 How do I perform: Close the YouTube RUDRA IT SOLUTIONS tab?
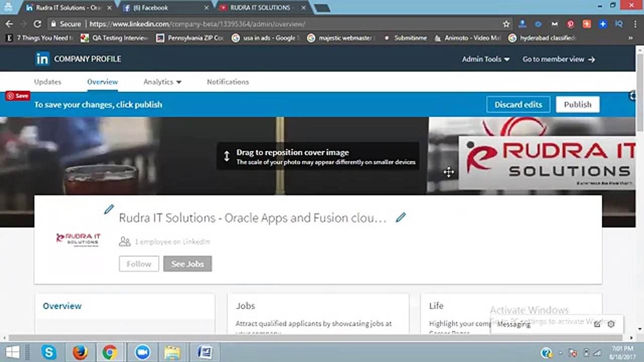[x=302, y=8]
